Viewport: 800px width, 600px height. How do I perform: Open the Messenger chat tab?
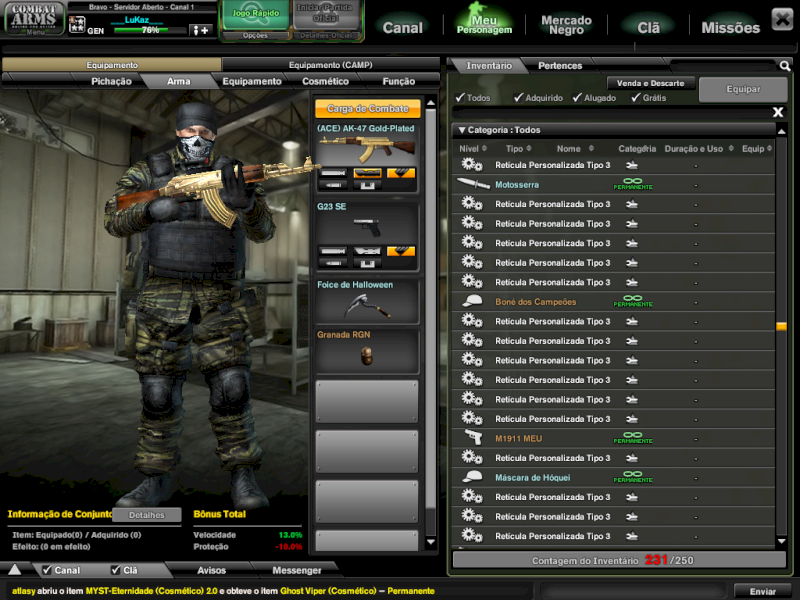pyautogui.click(x=296, y=570)
